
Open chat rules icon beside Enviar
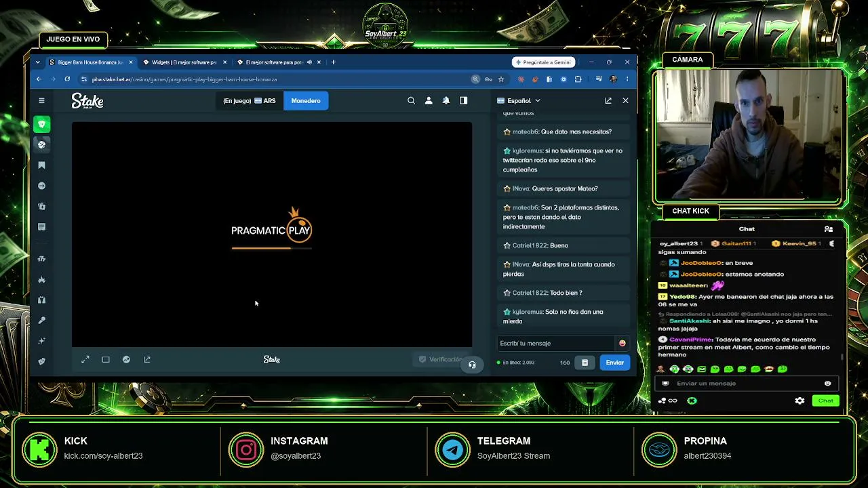click(x=585, y=363)
